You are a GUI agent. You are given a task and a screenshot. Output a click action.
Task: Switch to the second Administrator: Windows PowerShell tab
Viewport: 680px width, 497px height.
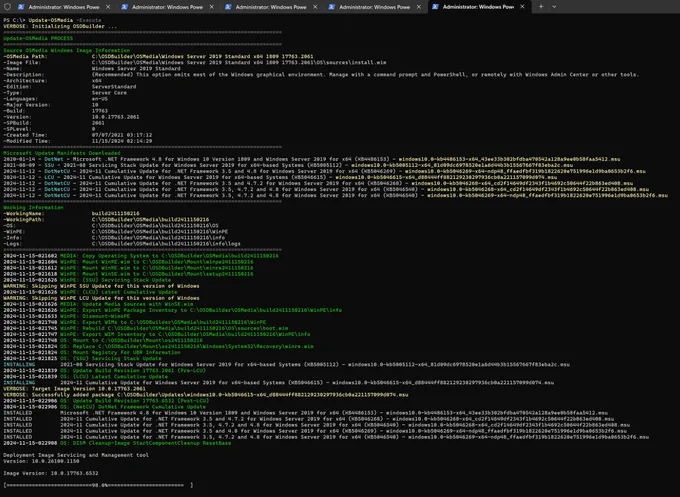(168, 7)
